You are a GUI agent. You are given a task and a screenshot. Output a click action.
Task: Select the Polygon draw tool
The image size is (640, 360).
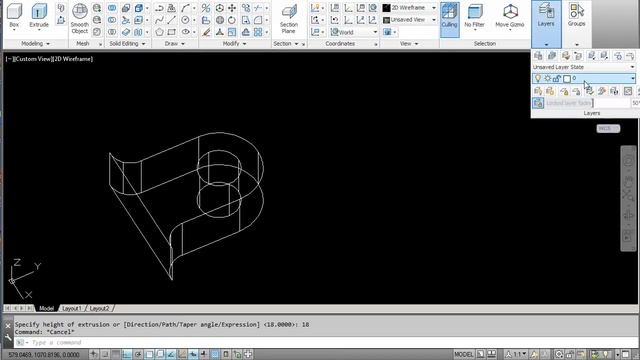point(159,32)
